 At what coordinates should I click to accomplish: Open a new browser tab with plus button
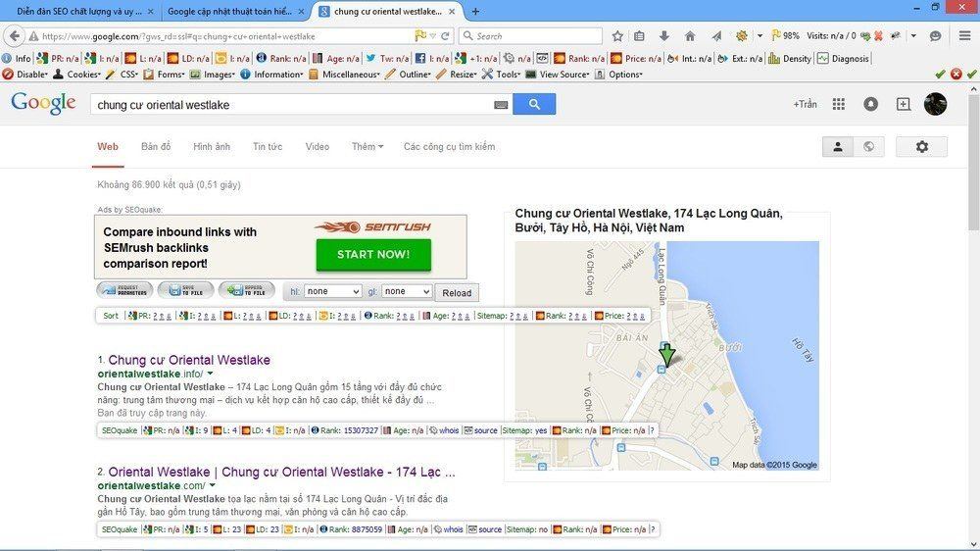tap(475, 11)
